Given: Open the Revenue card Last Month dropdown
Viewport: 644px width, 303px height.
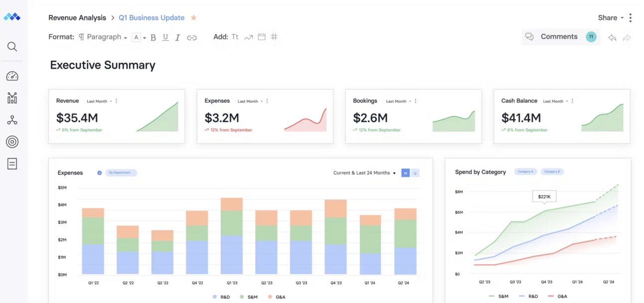Looking at the screenshot, I should [99, 101].
